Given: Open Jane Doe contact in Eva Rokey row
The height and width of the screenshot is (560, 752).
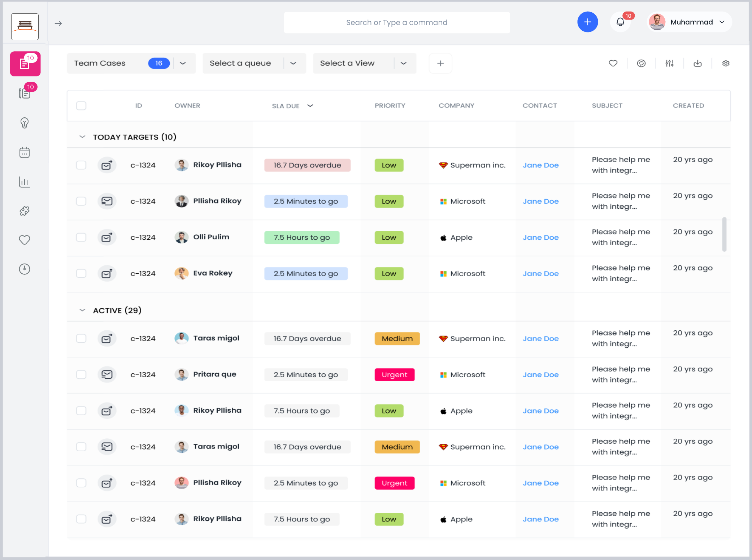Looking at the screenshot, I should coord(540,274).
